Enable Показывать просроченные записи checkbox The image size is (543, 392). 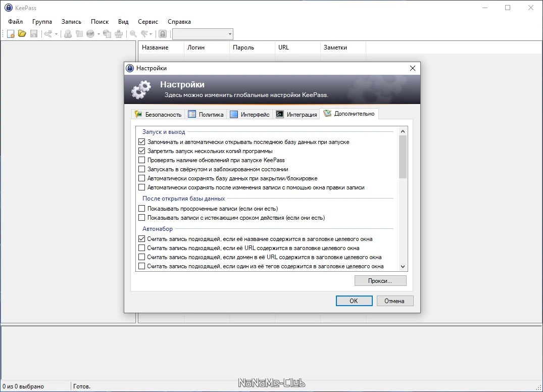point(141,209)
